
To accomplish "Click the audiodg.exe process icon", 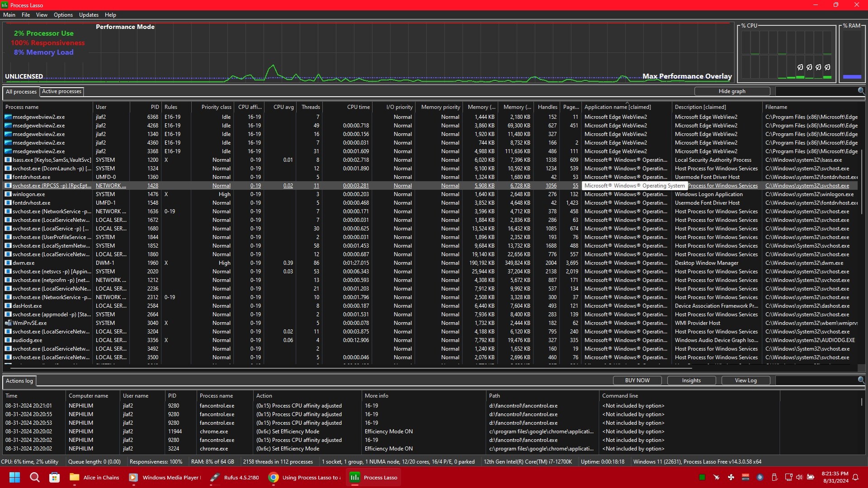I will [8, 340].
